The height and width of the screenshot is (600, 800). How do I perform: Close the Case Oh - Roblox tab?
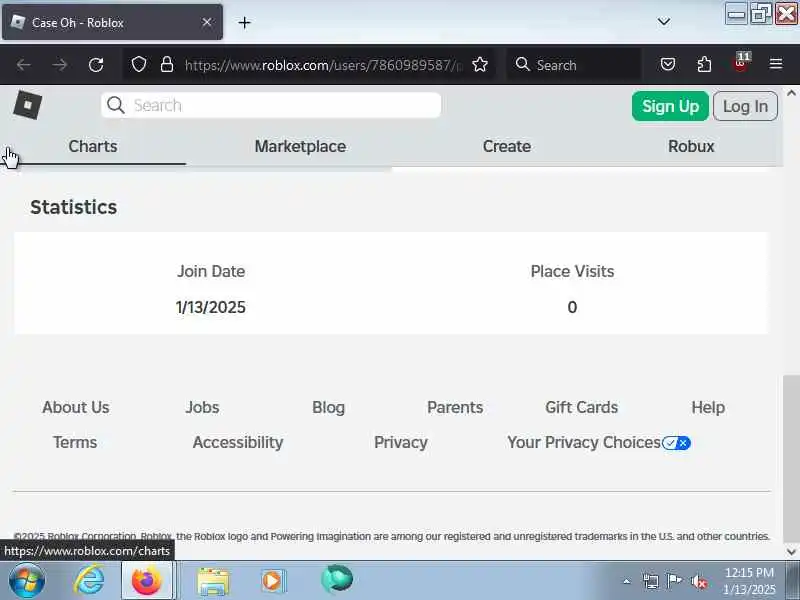click(207, 22)
